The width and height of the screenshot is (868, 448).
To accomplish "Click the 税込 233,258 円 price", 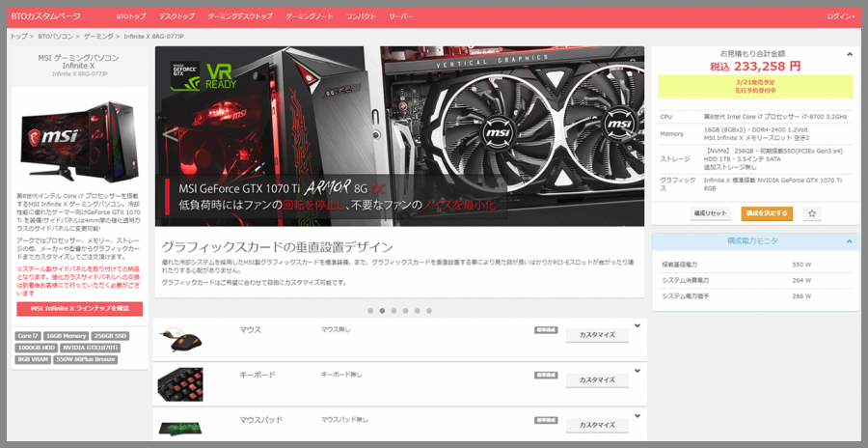I will (755, 67).
